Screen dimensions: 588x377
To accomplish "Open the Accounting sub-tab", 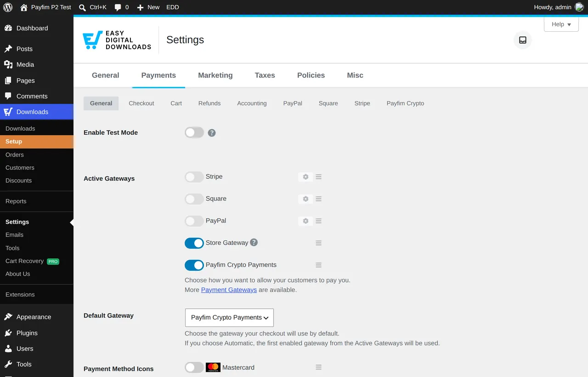I will [252, 103].
